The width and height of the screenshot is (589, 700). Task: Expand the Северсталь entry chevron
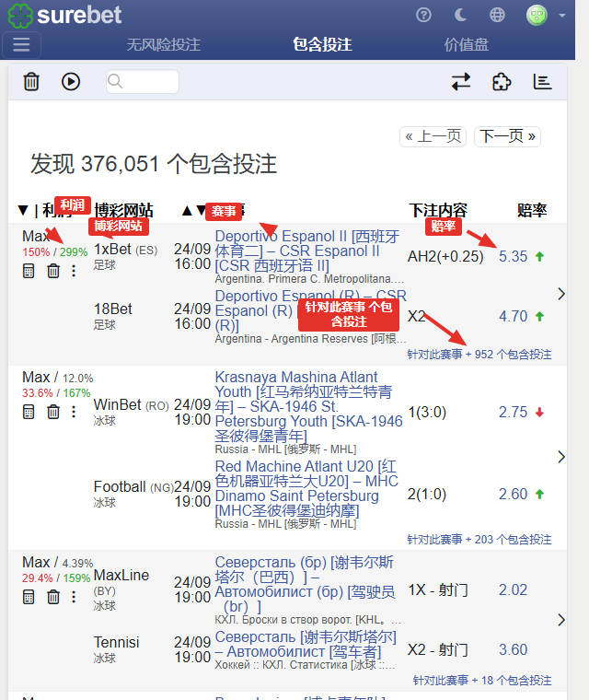(561, 620)
